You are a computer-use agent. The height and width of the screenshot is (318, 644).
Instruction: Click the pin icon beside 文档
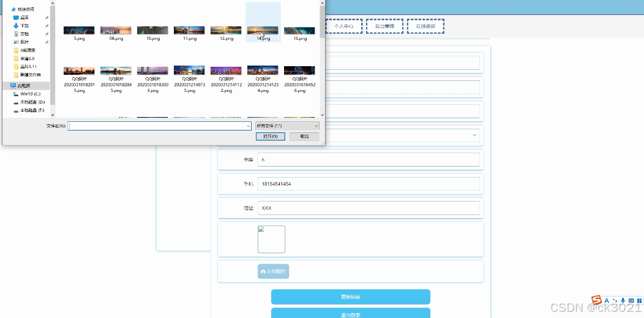pos(47,34)
